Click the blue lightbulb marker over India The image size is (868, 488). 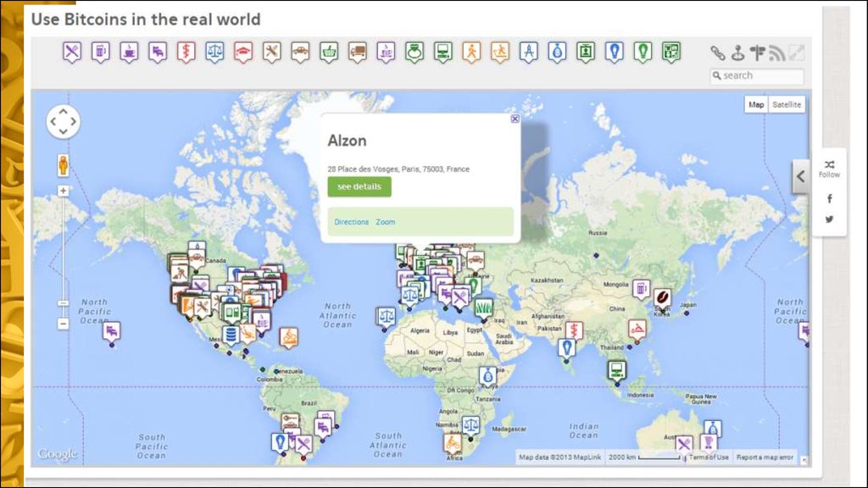point(566,348)
